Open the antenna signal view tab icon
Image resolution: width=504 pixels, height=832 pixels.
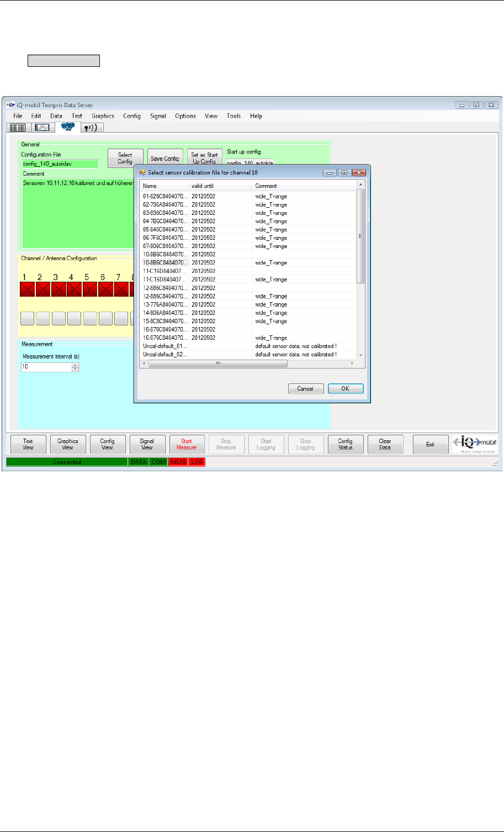tap(92, 127)
